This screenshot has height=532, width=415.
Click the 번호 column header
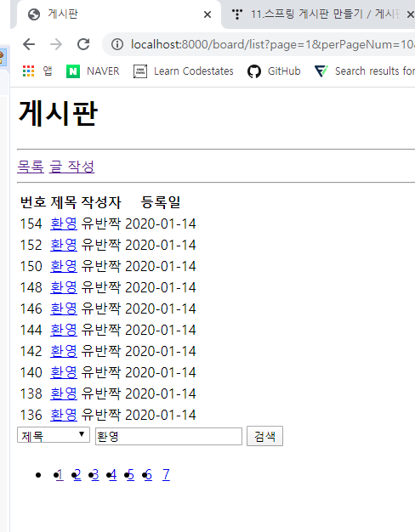33,202
